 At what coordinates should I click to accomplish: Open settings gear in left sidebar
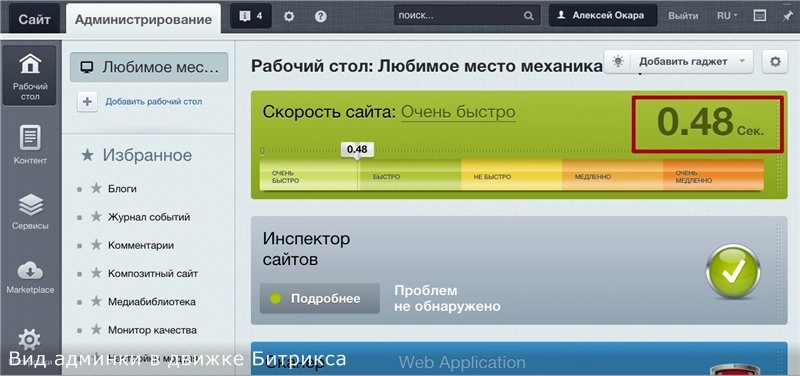tap(29, 340)
